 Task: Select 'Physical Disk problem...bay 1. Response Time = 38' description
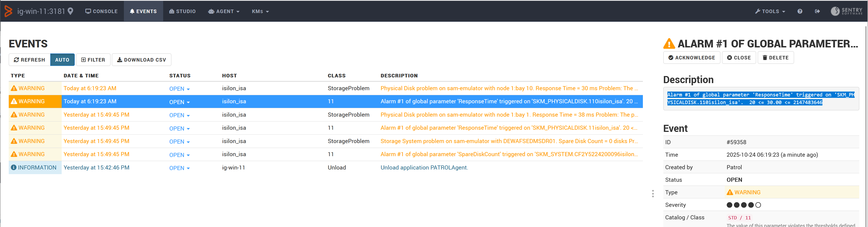point(509,115)
